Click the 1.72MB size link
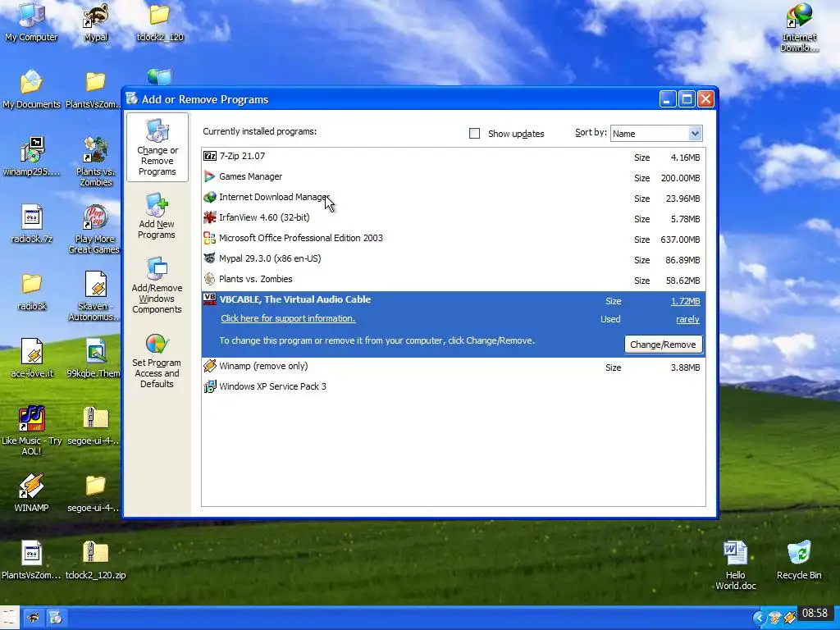This screenshot has height=630, width=840. (685, 301)
